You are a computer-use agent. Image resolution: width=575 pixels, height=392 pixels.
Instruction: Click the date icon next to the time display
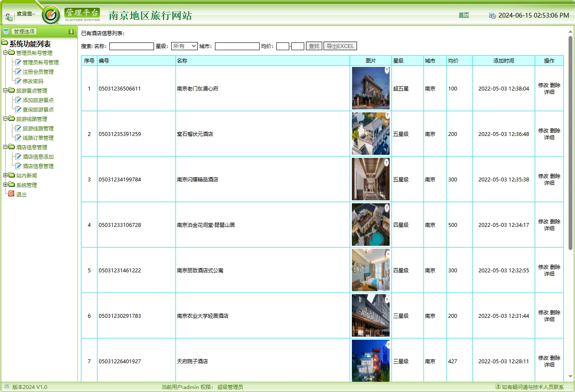[492, 15]
